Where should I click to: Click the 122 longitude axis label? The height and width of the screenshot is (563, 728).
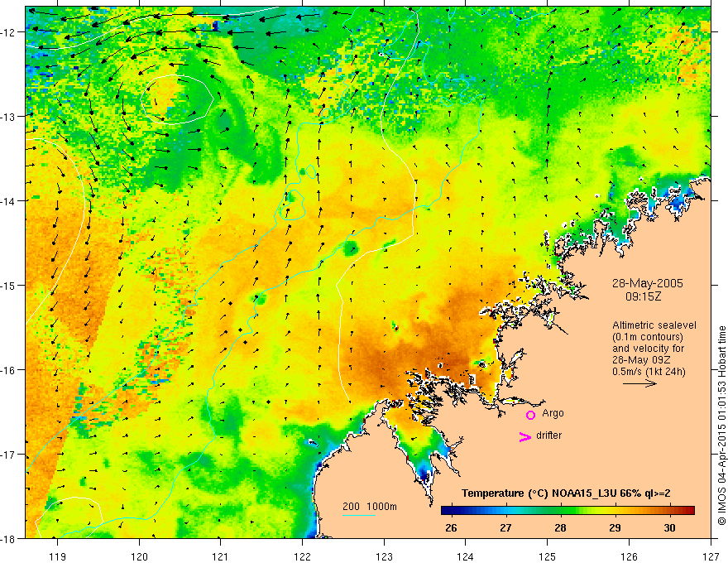click(x=302, y=556)
